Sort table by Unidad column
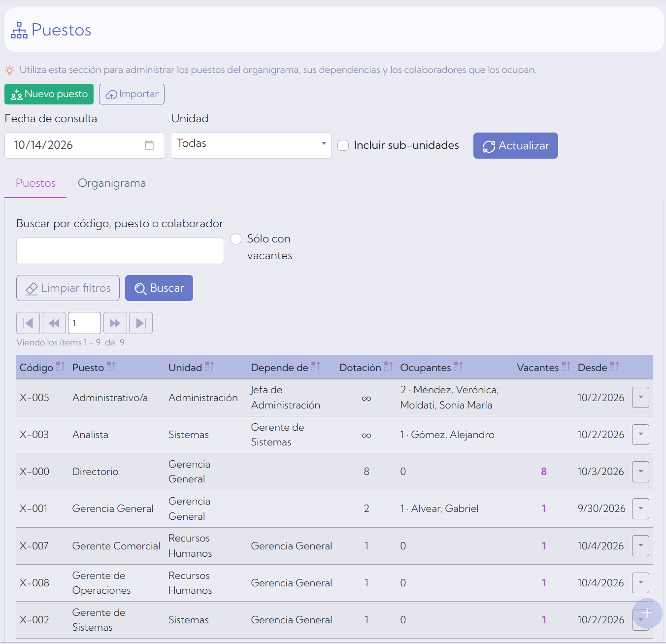 pos(209,367)
